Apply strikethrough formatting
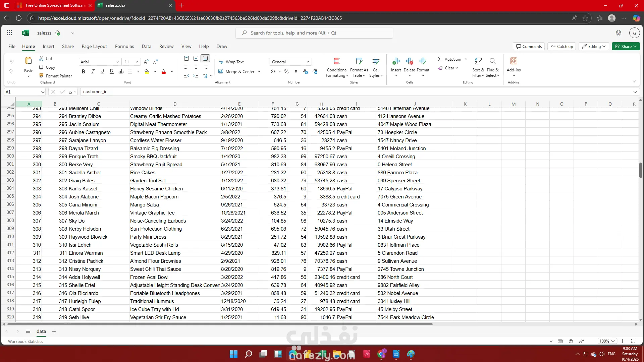The width and height of the screenshot is (644, 362). pyautogui.click(x=121, y=71)
